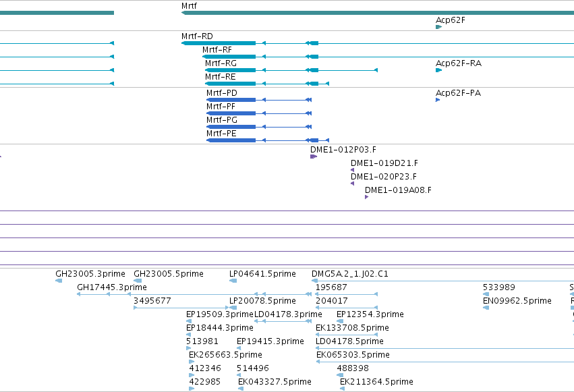Click the EP19509.3prime EST label

tap(220, 314)
